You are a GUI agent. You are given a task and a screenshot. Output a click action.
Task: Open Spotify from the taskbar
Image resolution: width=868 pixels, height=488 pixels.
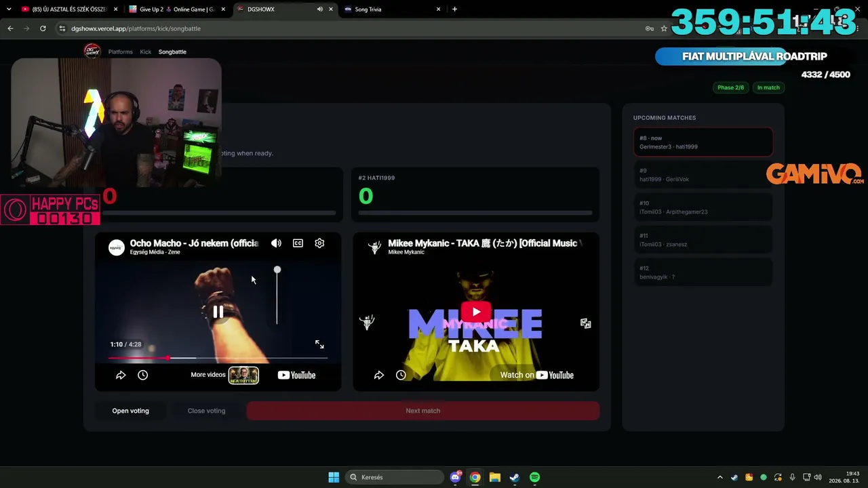click(534, 477)
